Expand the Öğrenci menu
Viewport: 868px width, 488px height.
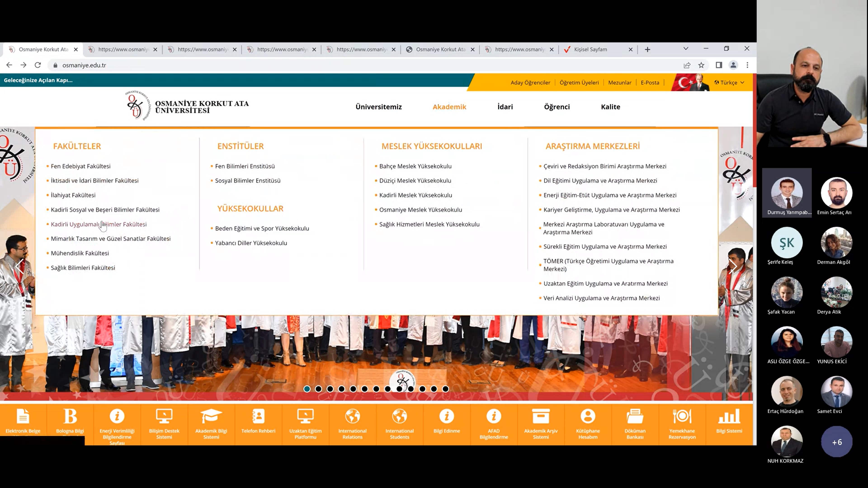(x=557, y=107)
